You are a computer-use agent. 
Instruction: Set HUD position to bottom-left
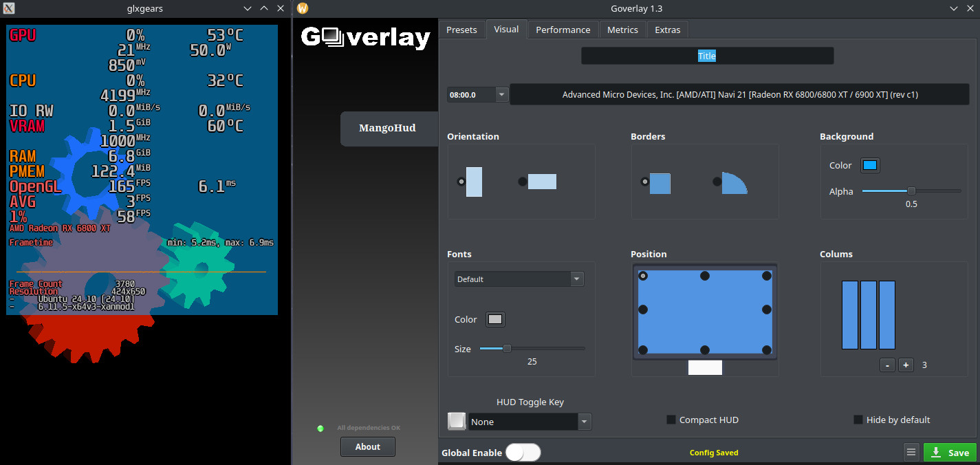[x=643, y=350]
